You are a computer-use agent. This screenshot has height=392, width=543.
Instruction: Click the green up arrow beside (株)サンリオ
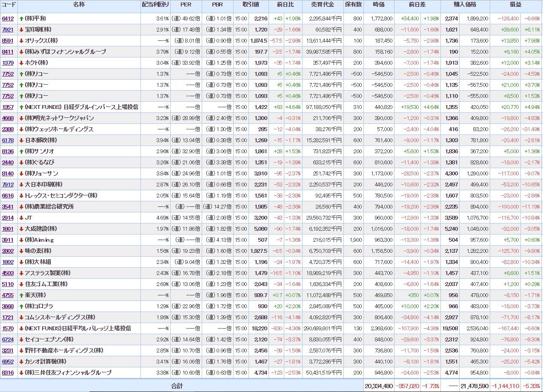[x=21, y=152]
